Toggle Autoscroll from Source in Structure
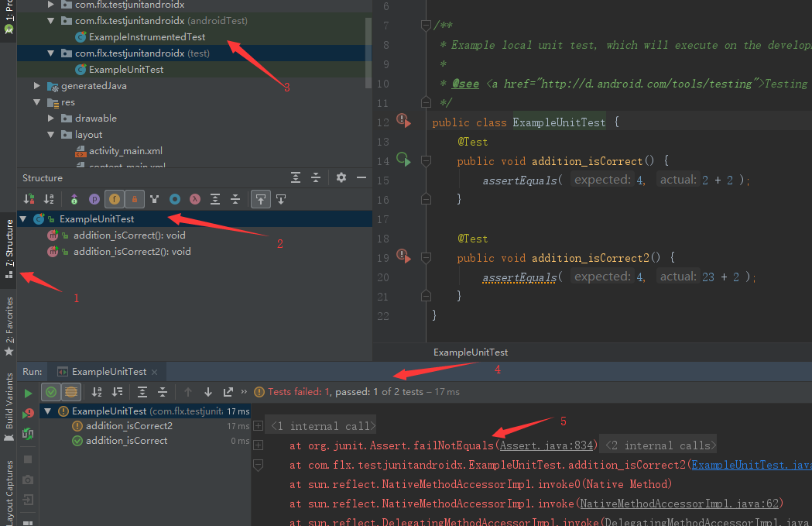This screenshot has width=812, height=526. (281, 199)
